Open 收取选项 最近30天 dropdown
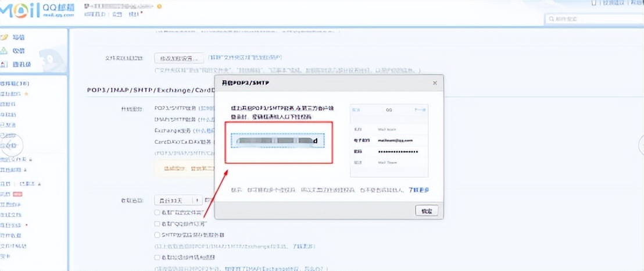Screen dimensions: 644x271 coord(178,200)
